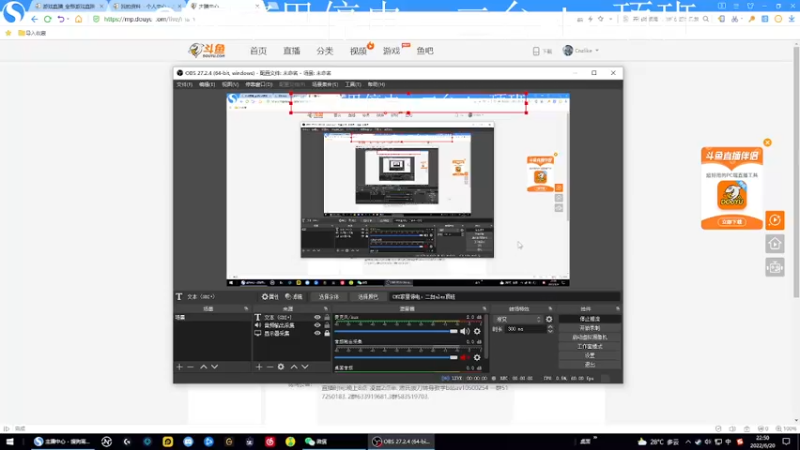This screenshot has height=450, width=800.
Task: Open the Tools menu in OBS
Action: tap(353, 84)
